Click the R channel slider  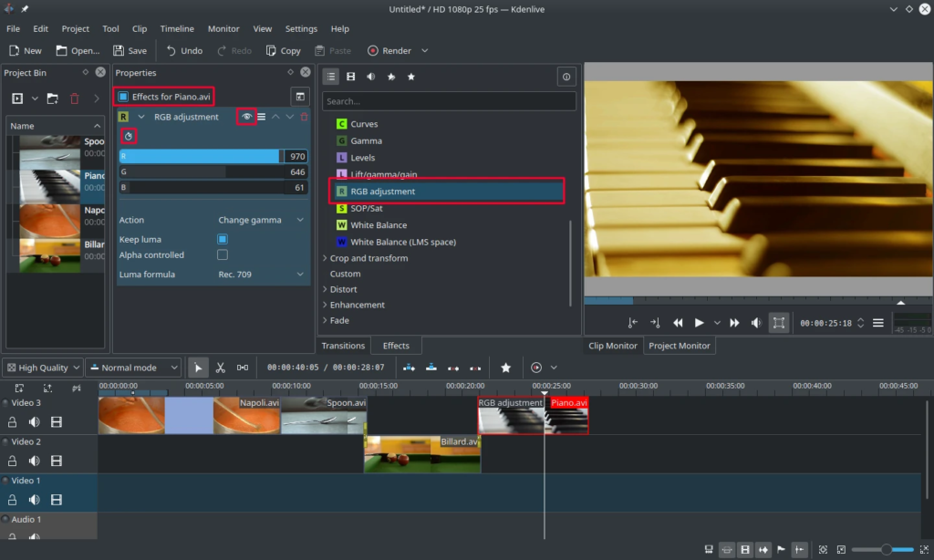[x=199, y=157]
